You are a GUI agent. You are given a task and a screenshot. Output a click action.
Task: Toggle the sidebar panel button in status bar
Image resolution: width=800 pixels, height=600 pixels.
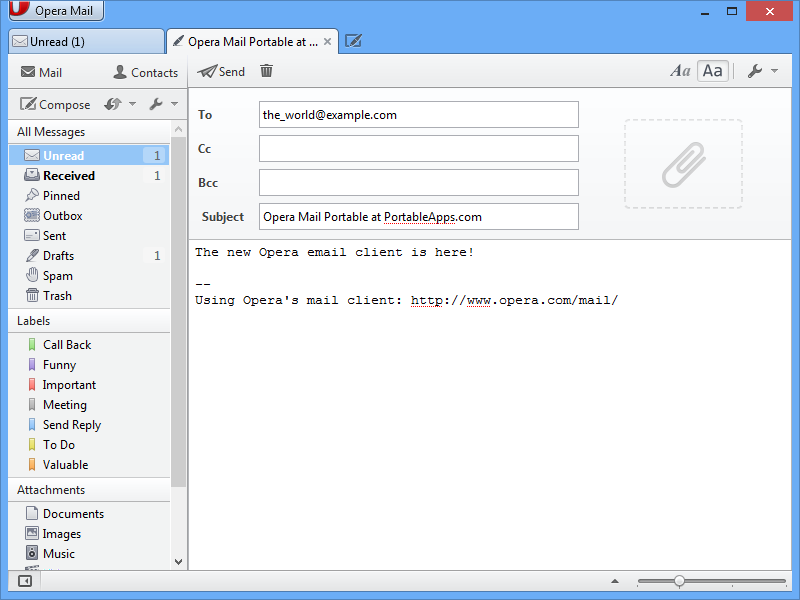(25, 581)
